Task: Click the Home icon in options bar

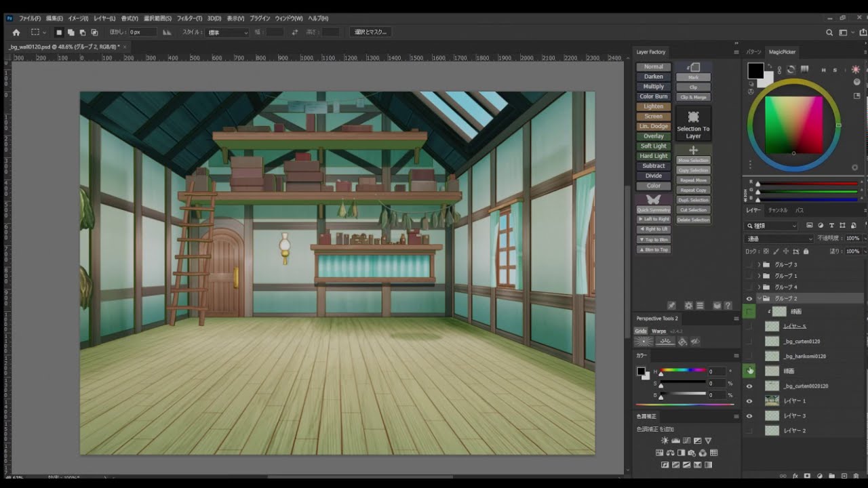Action: 16,33
